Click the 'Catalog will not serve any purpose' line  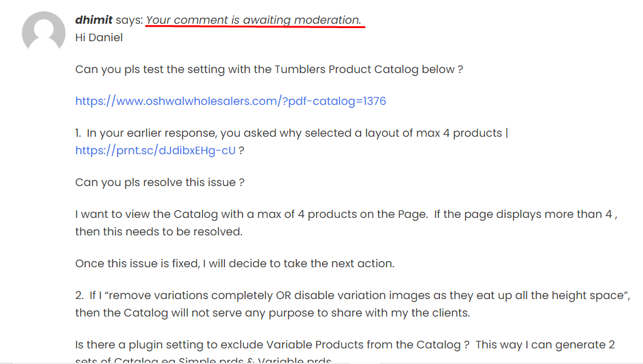[x=272, y=313]
